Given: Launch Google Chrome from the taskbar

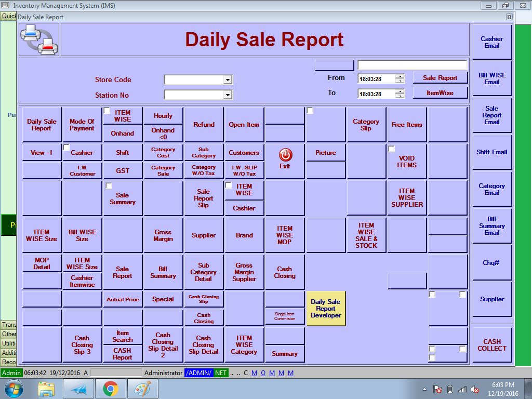Looking at the screenshot, I should 110,389.
